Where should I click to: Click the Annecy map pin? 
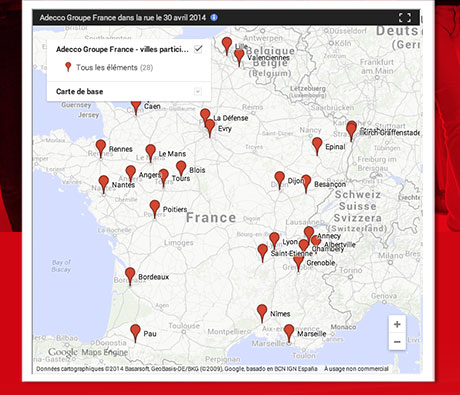click(x=309, y=233)
